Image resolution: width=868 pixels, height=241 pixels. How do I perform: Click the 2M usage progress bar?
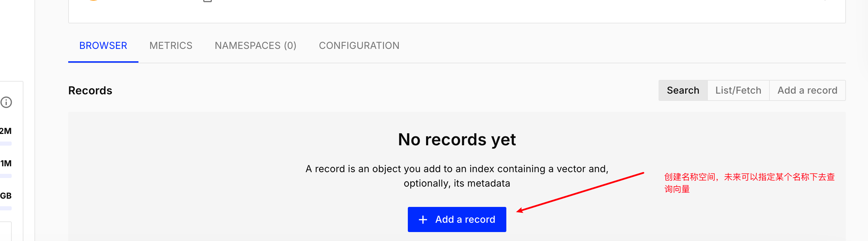click(x=6, y=144)
